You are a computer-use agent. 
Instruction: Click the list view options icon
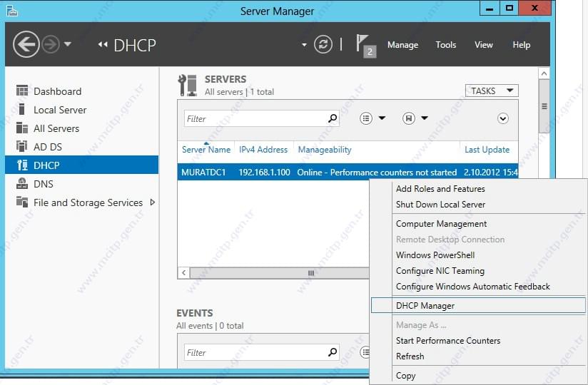pos(366,119)
